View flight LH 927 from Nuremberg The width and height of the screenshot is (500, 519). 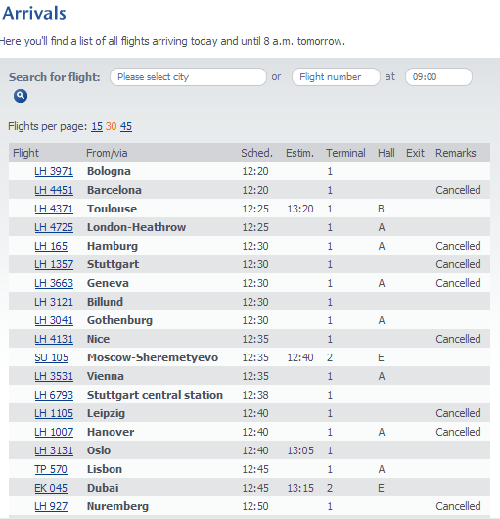(51, 506)
